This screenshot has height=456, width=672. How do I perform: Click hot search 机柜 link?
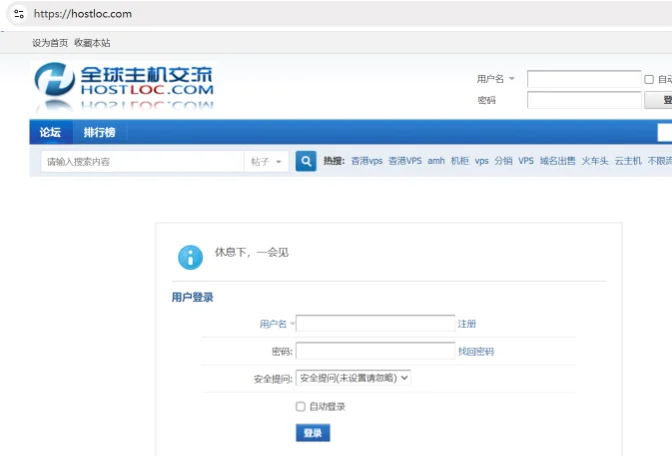click(460, 161)
